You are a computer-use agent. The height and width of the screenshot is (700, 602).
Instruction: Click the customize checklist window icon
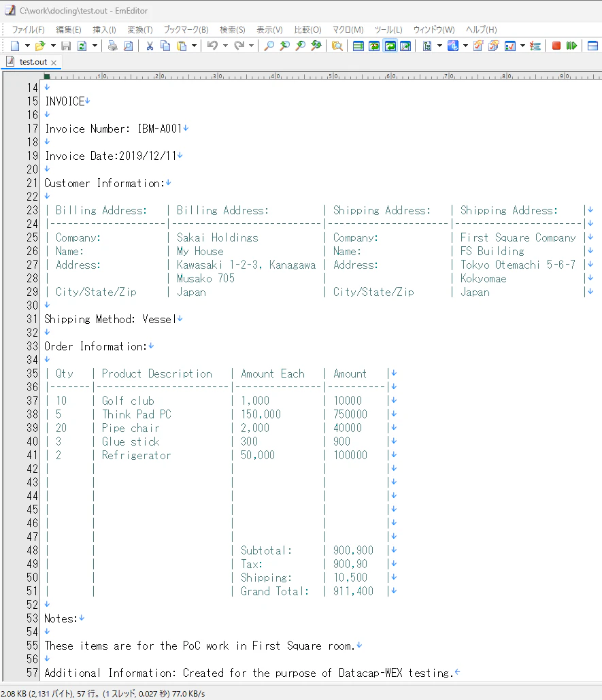(x=510, y=46)
